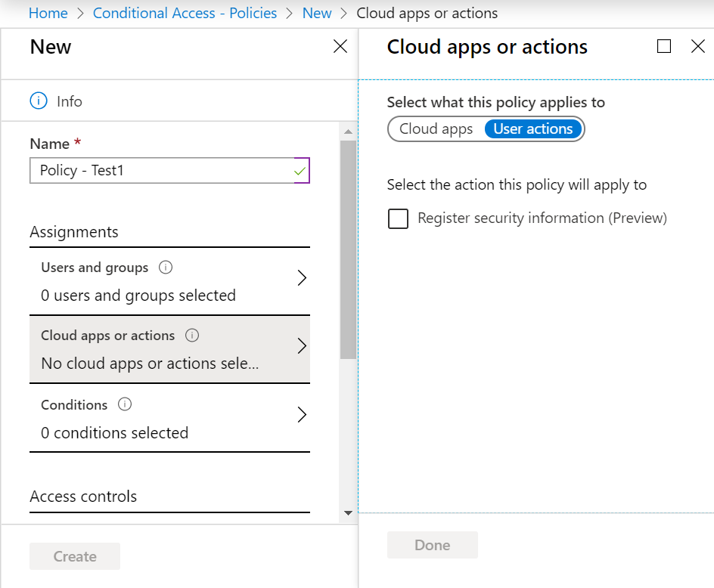Open Conditional Access - Policies breadcrumb
Viewport: 714px width, 588px height.
click(x=185, y=13)
